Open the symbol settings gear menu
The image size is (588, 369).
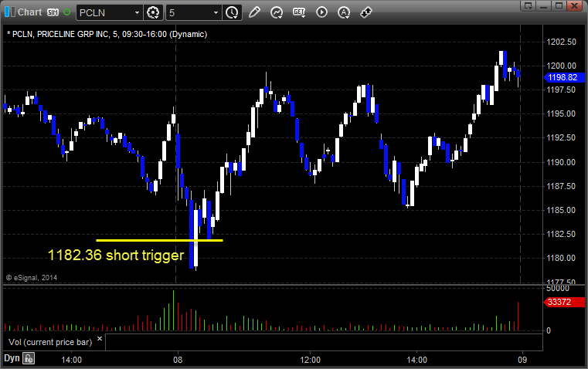point(153,12)
